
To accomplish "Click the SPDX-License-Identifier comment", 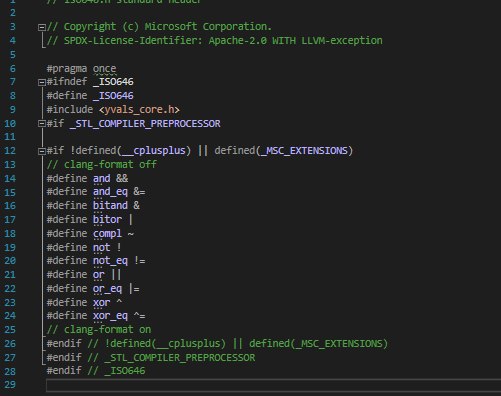I will tap(215, 41).
